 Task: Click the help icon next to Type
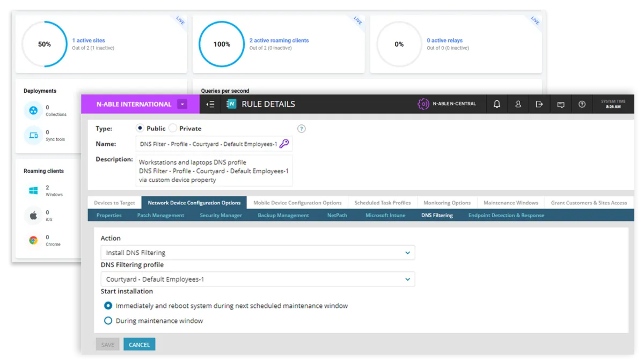[x=302, y=129]
